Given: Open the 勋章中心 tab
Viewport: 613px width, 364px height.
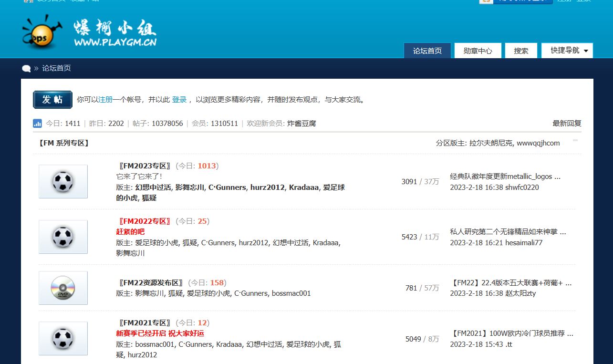Looking at the screenshot, I should point(478,51).
